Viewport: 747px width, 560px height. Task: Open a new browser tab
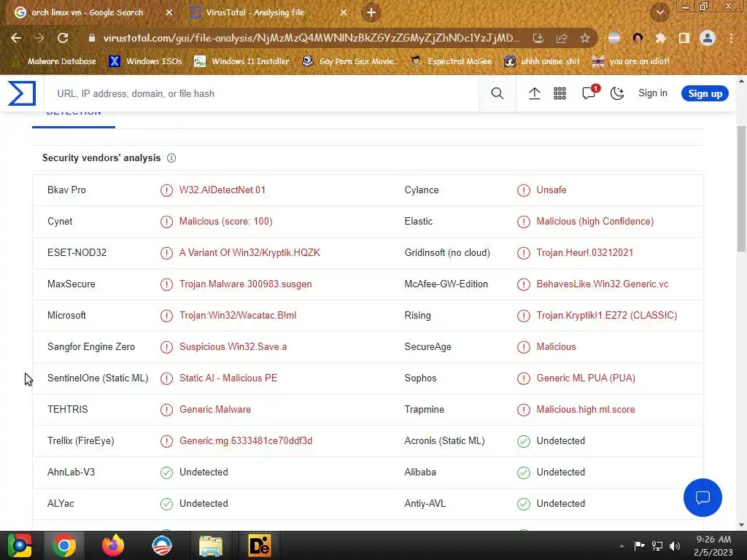pyautogui.click(x=371, y=12)
